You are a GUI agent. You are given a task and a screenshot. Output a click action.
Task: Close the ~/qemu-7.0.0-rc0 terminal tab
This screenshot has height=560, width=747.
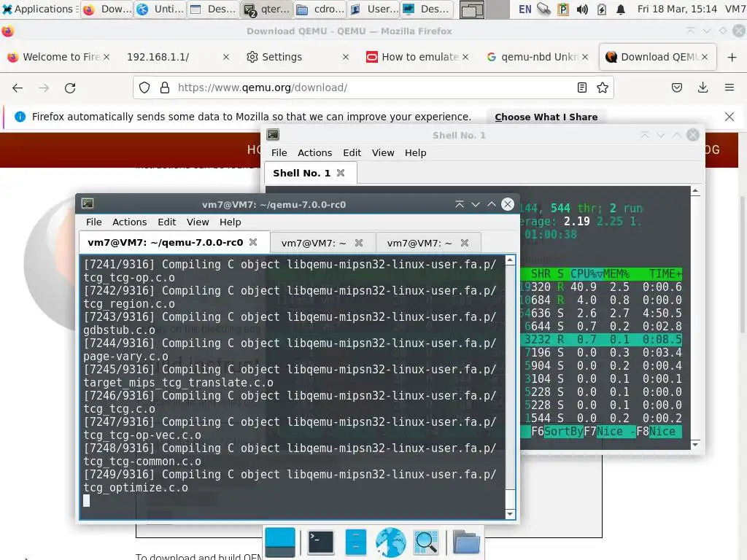coord(253,242)
